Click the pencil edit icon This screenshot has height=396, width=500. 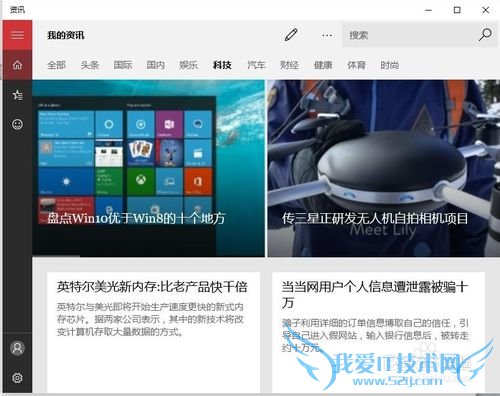pos(291,35)
